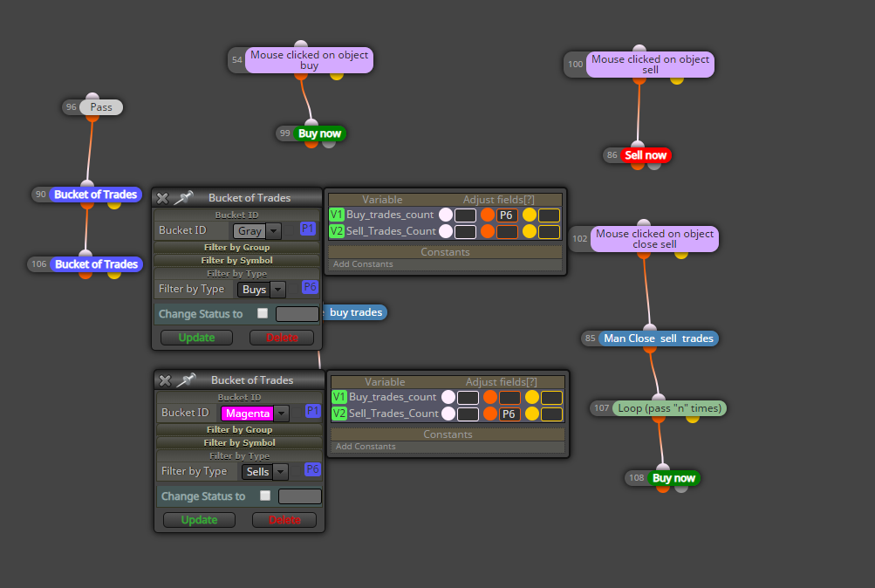This screenshot has width=875, height=588.
Task: Toggle checkbox beside P1 in Gray panel
Action: [291, 229]
